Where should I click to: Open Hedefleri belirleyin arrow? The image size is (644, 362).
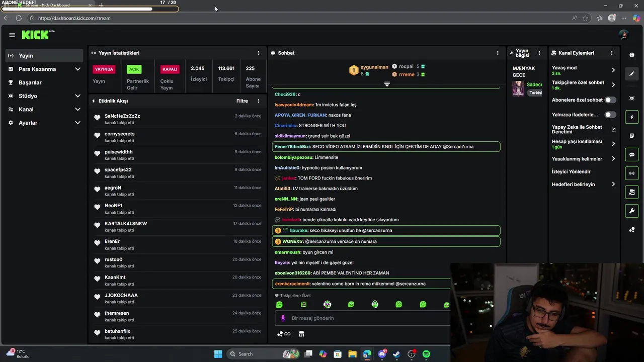[x=613, y=184]
